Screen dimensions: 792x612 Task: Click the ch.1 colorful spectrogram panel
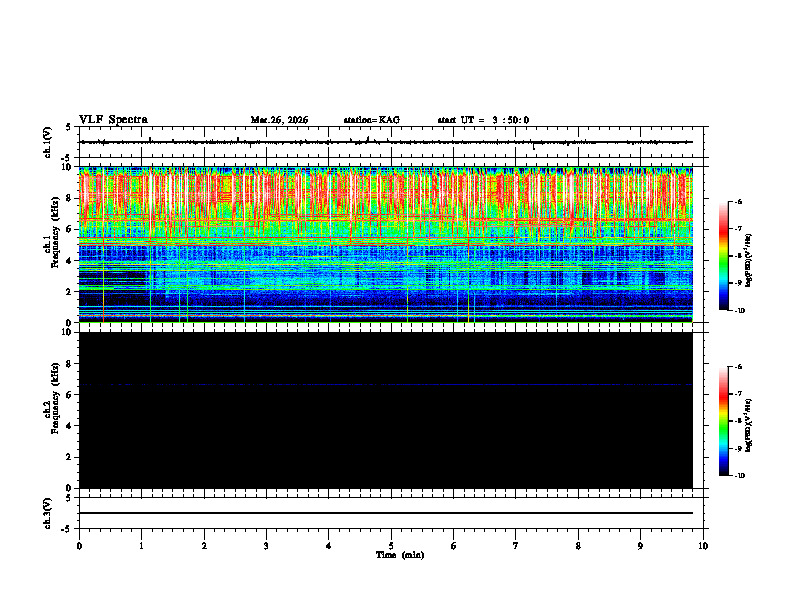pos(385,244)
